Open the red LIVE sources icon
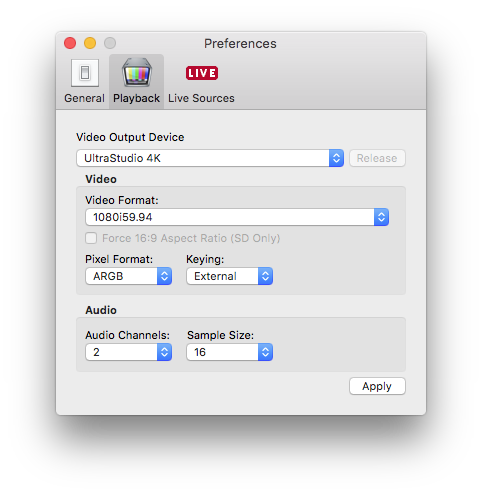 tap(202, 73)
